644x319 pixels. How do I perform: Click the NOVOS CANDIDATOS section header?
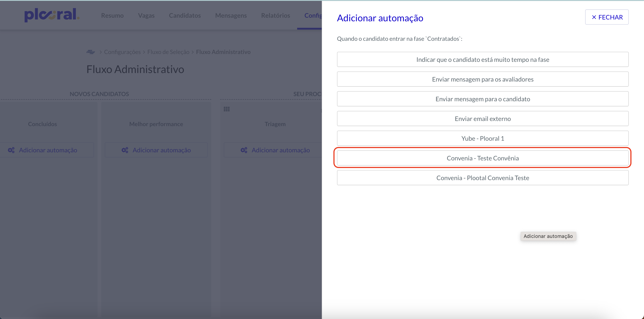click(99, 94)
